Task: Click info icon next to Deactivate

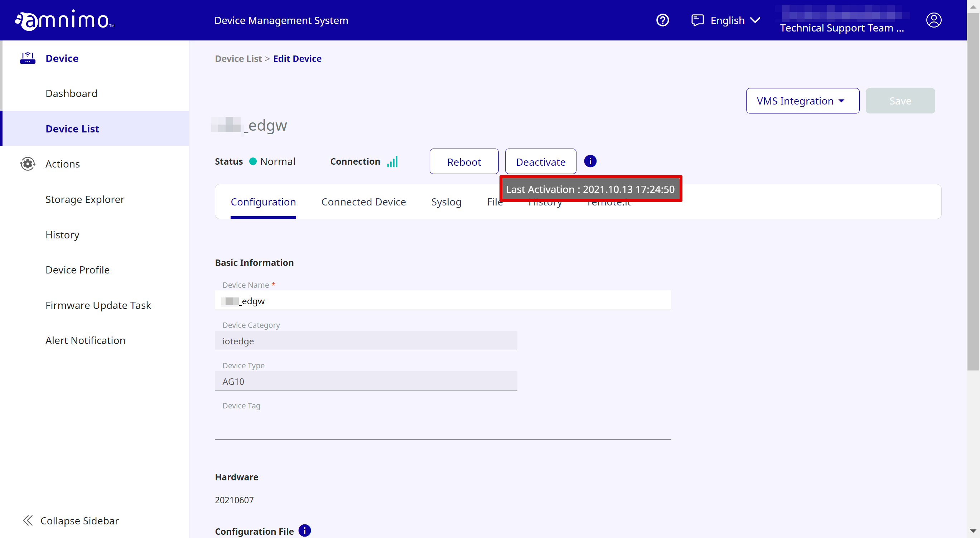Action: click(590, 161)
